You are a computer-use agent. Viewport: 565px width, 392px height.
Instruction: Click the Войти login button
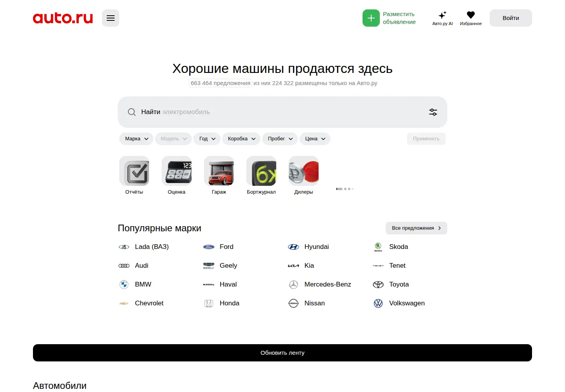click(x=511, y=18)
